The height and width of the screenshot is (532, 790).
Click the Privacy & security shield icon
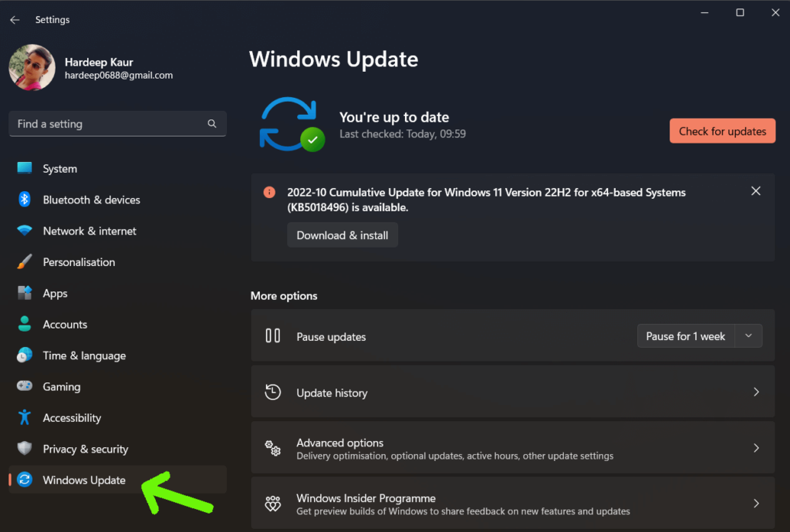tap(25, 449)
